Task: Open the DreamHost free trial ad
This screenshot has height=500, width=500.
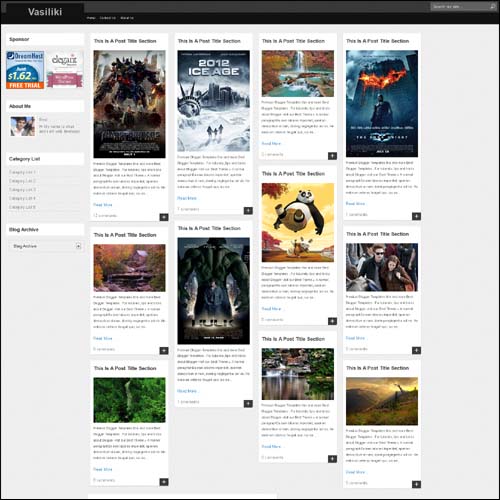Action: click(x=25, y=70)
